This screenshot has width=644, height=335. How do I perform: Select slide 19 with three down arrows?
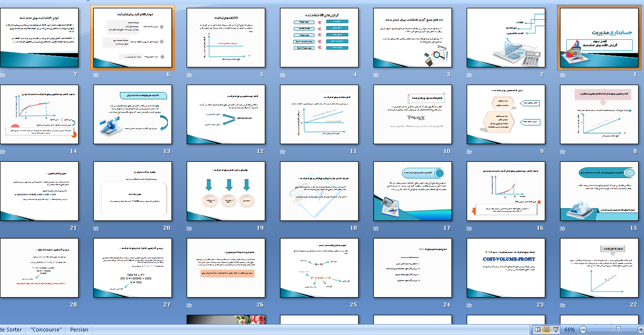pos(225,191)
